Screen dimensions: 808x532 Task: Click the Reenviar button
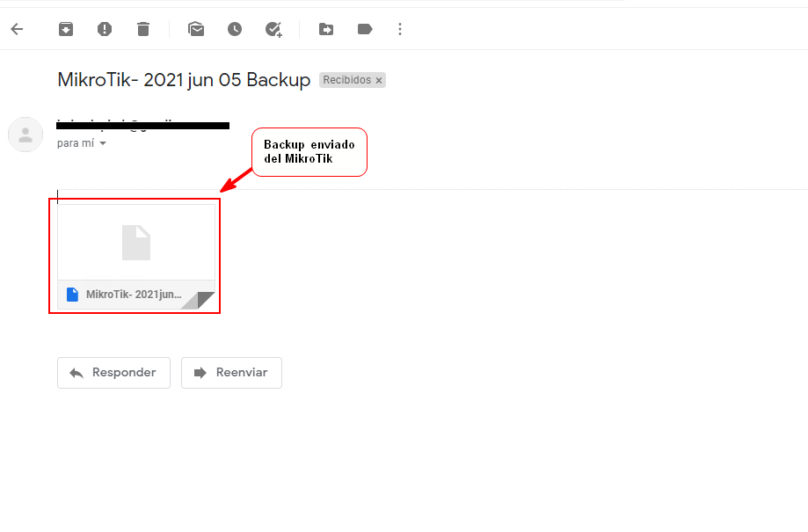[231, 373]
